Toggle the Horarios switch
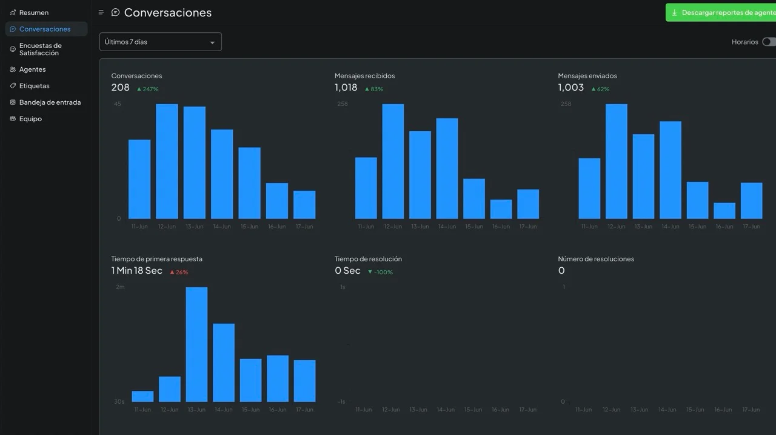Screen dimensions: 776x435 (768, 42)
